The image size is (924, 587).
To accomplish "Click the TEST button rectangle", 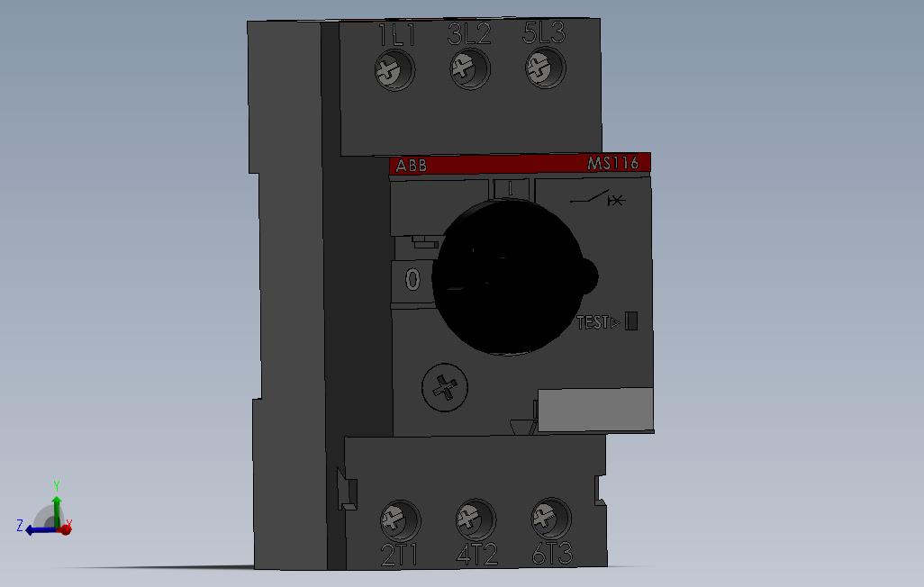I will (631, 321).
